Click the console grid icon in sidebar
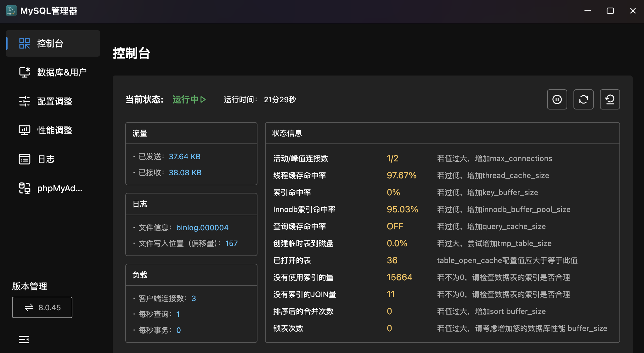 [25, 43]
